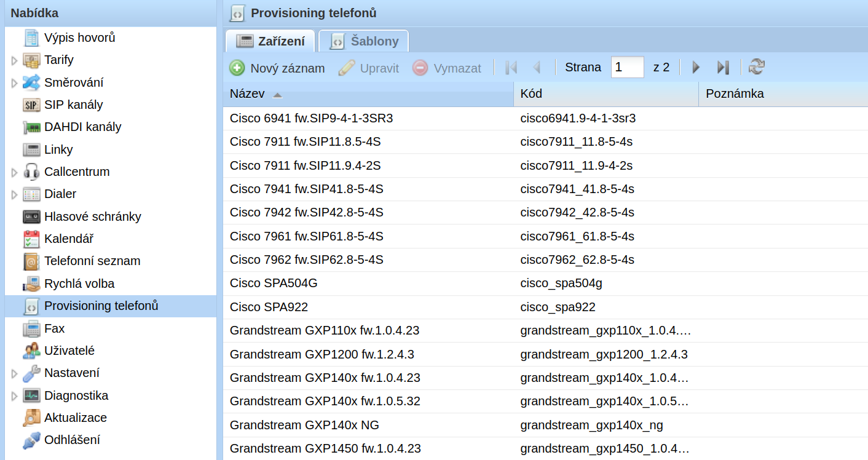Select the DAHDI kanály card icon
The image size is (868, 460).
[31, 127]
